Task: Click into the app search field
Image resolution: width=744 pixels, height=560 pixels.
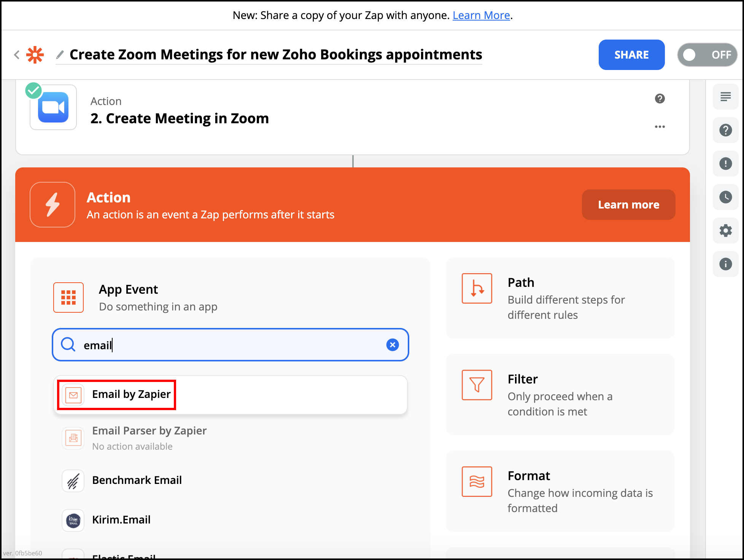Action: click(228, 345)
